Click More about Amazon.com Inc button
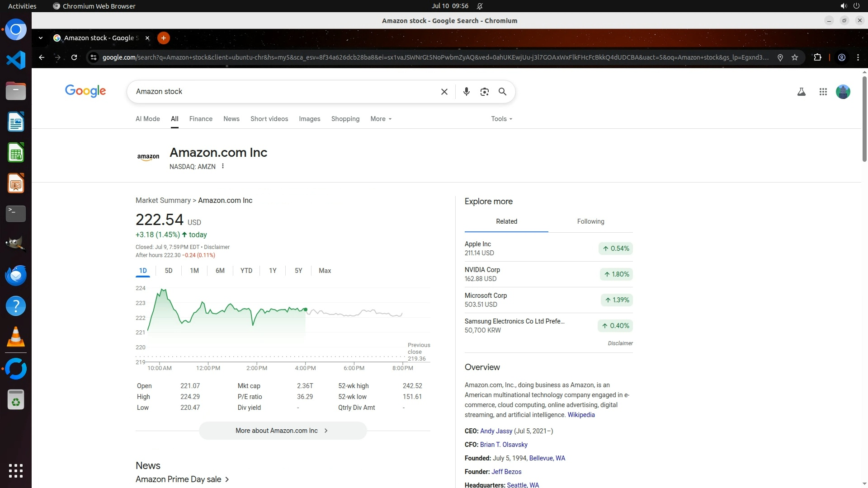Screen dimensions: 868x488 283,431
